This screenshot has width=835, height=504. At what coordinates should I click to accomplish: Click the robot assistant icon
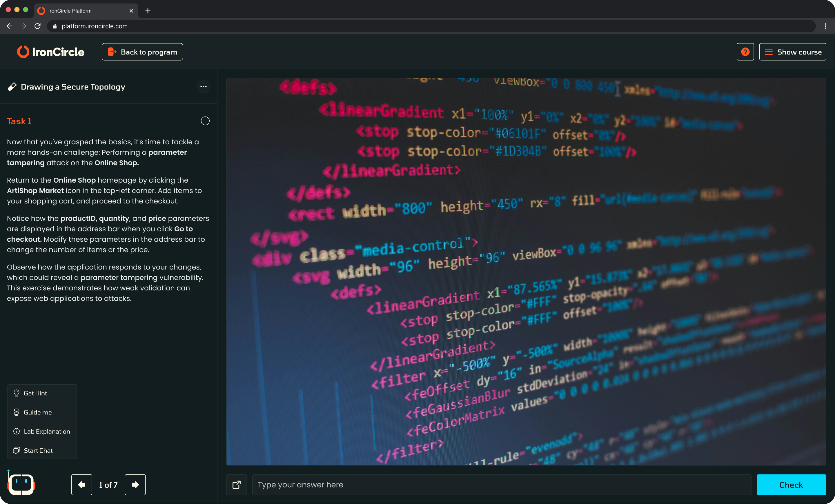click(x=21, y=484)
